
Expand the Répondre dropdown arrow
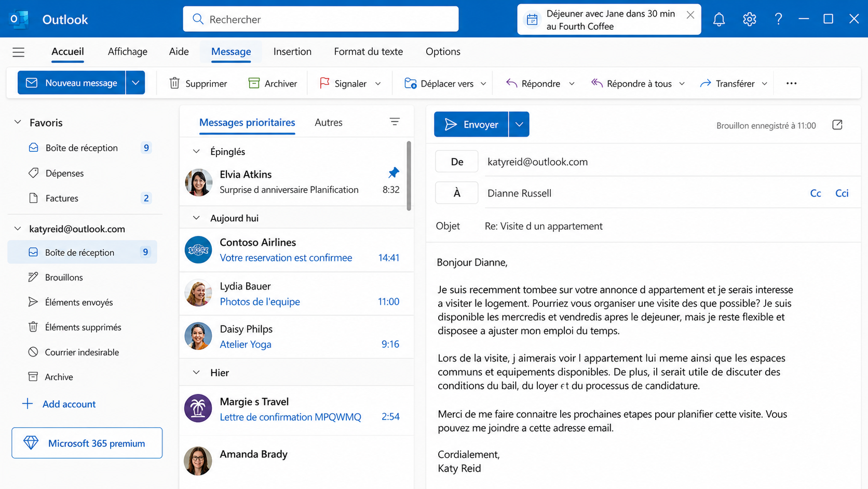click(572, 83)
